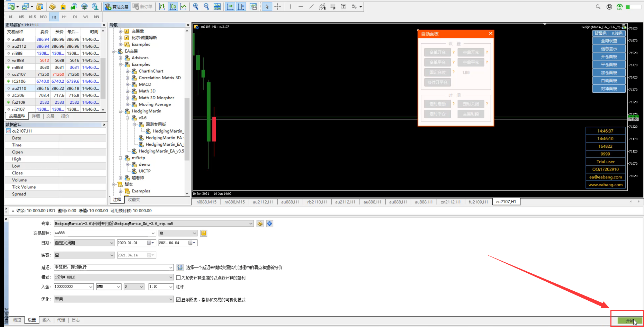
Task: Select the horizontal line drawing tool
Action: pyautogui.click(x=301, y=7)
